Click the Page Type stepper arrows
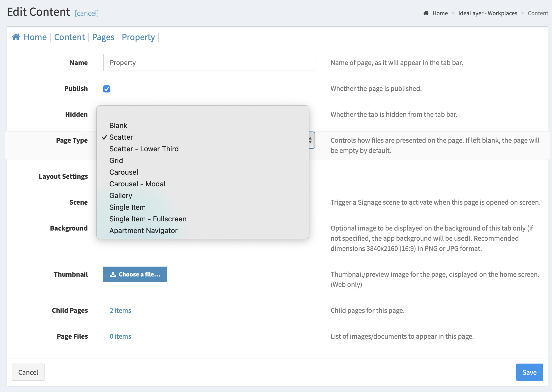Viewport: 552px width, 392px height. 310,140
